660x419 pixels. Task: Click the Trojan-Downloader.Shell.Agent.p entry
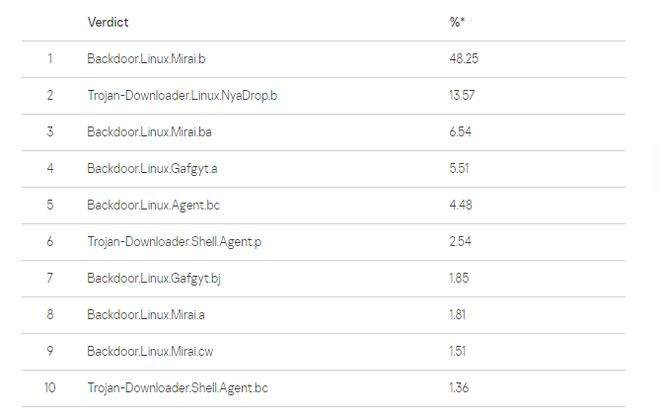coord(173,241)
